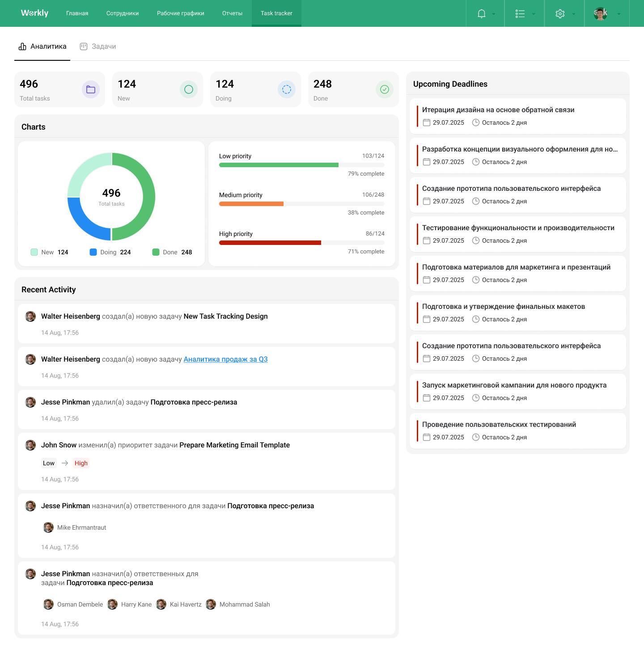Click the calendar icon next to Итерация дизайна deadline
This screenshot has width=644, height=649.
tap(427, 122)
